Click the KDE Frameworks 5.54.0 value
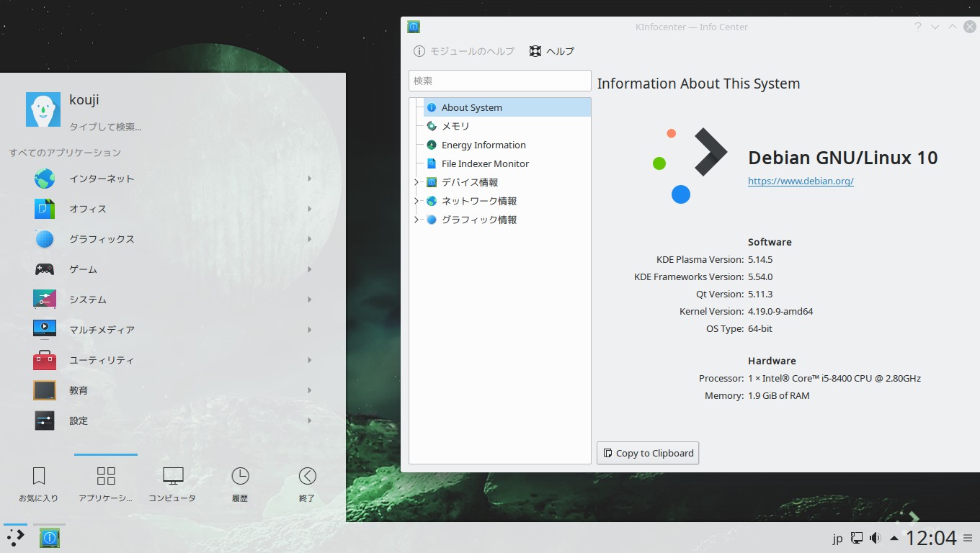980x553 pixels. (x=760, y=276)
